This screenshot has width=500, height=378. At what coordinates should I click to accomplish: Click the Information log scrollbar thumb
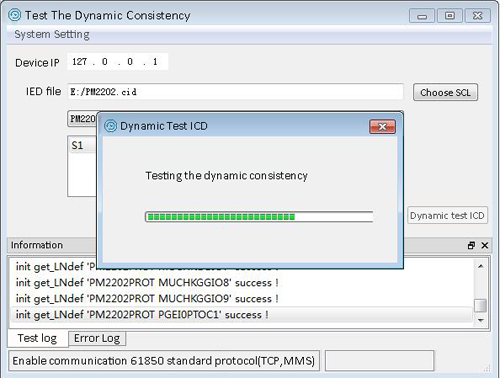[481, 305]
